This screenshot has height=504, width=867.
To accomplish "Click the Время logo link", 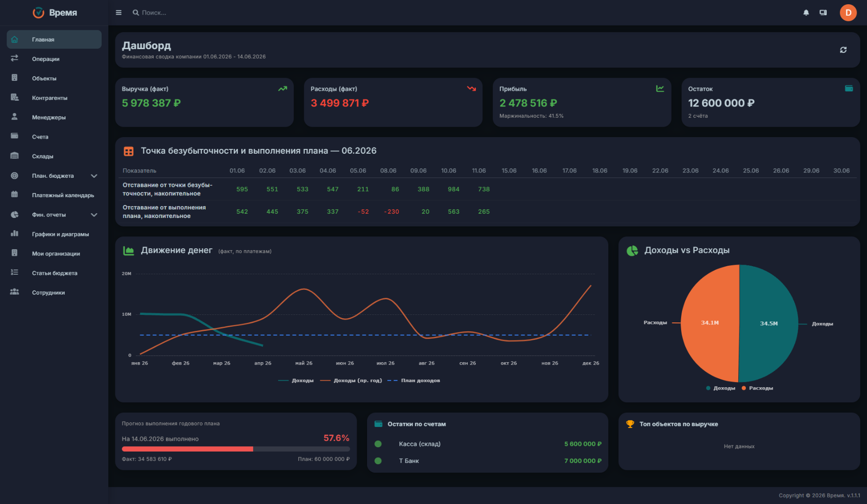I will [x=54, y=13].
